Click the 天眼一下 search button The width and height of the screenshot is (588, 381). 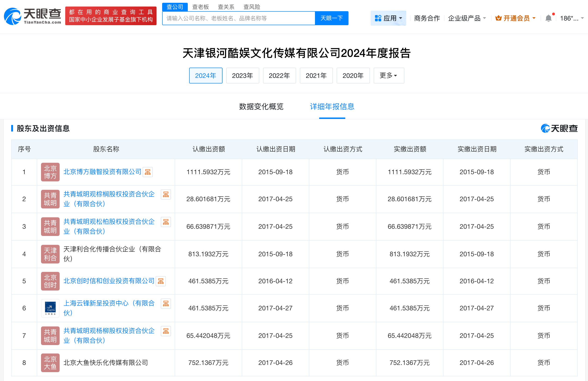point(332,18)
